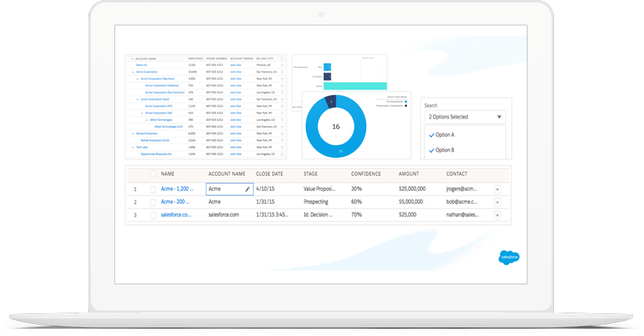This screenshot has width=644, height=336.
Task: Open the '2 Options Selected' dropdown
Action: (x=464, y=117)
